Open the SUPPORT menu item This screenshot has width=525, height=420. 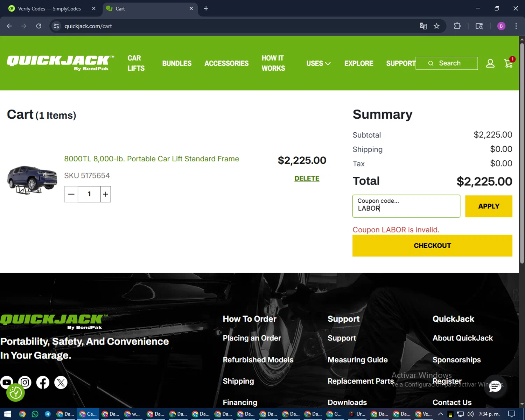(400, 63)
